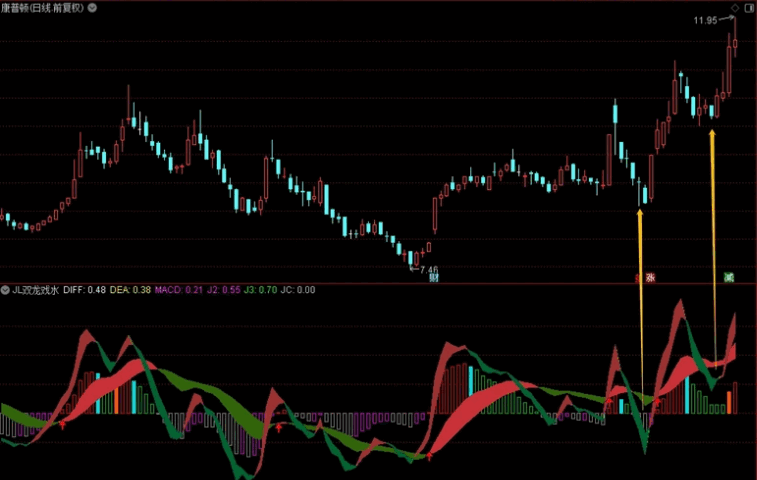Click the JL indicator name label
The width and height of the screenshot is (757, 480).
point(35,290)
